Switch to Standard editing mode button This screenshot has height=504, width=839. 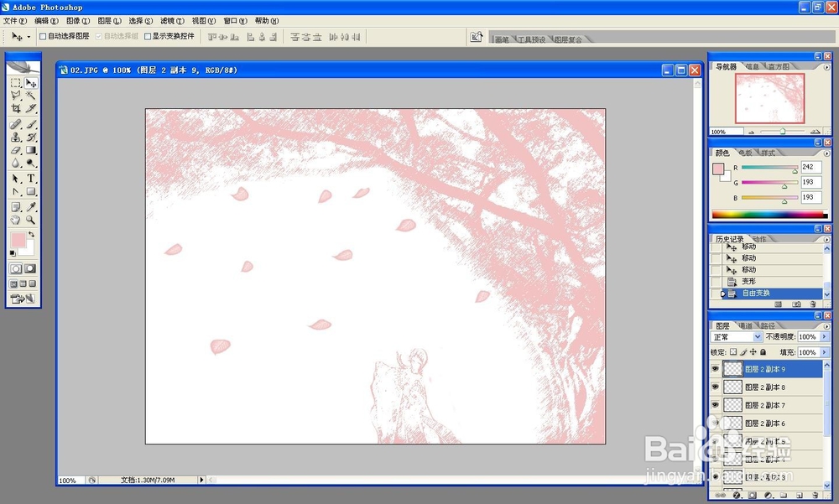16,268
